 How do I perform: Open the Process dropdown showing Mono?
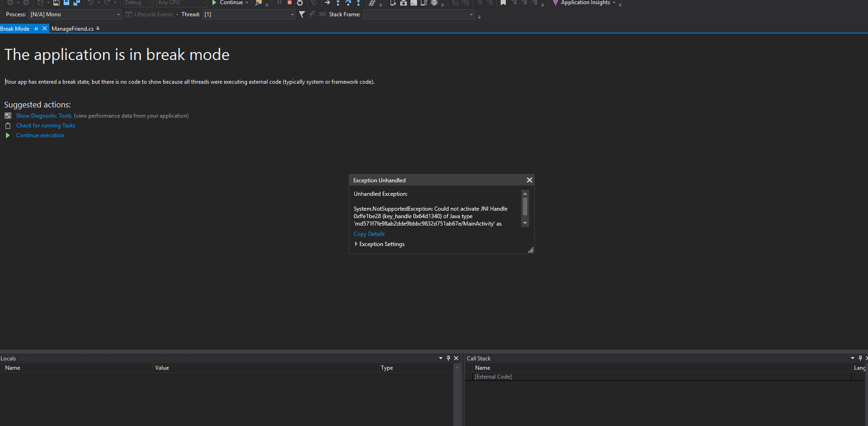click(75, 14)
